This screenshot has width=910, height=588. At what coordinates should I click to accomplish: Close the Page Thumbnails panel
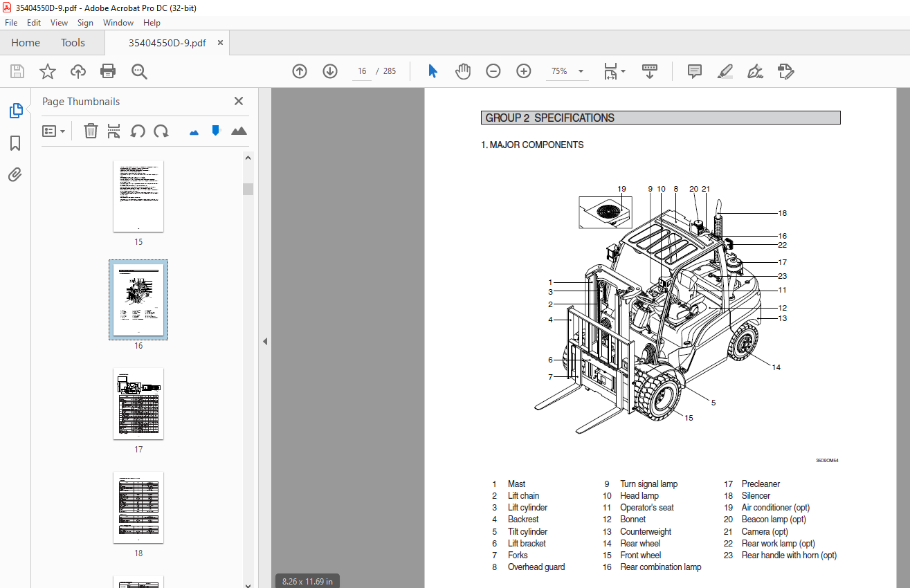click(x=239, y=101)
